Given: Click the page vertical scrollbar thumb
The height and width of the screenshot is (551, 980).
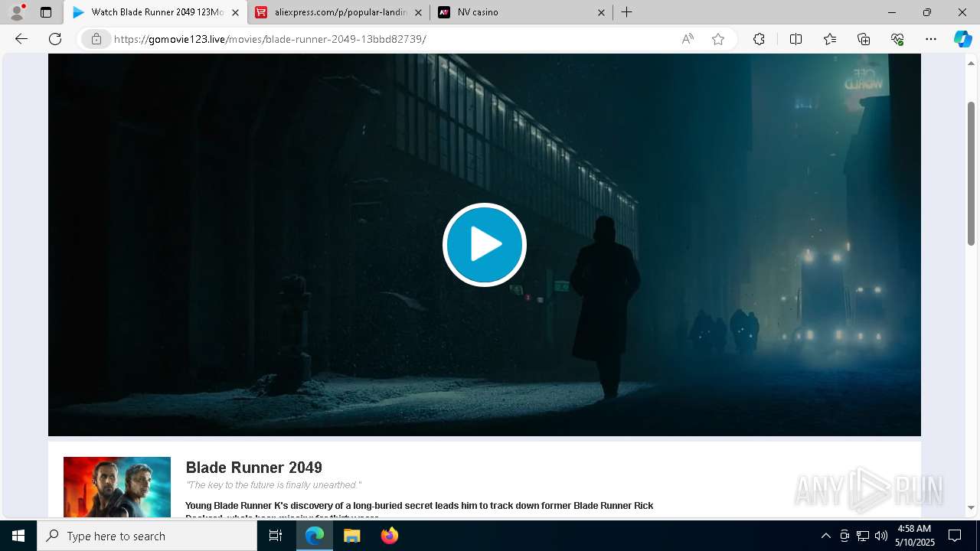Looking at the screenshot, I should point(971,173).
